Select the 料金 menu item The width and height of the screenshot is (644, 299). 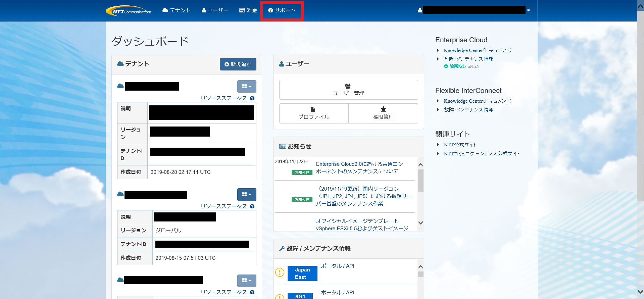pyautogui.click(x=248, y=10)
